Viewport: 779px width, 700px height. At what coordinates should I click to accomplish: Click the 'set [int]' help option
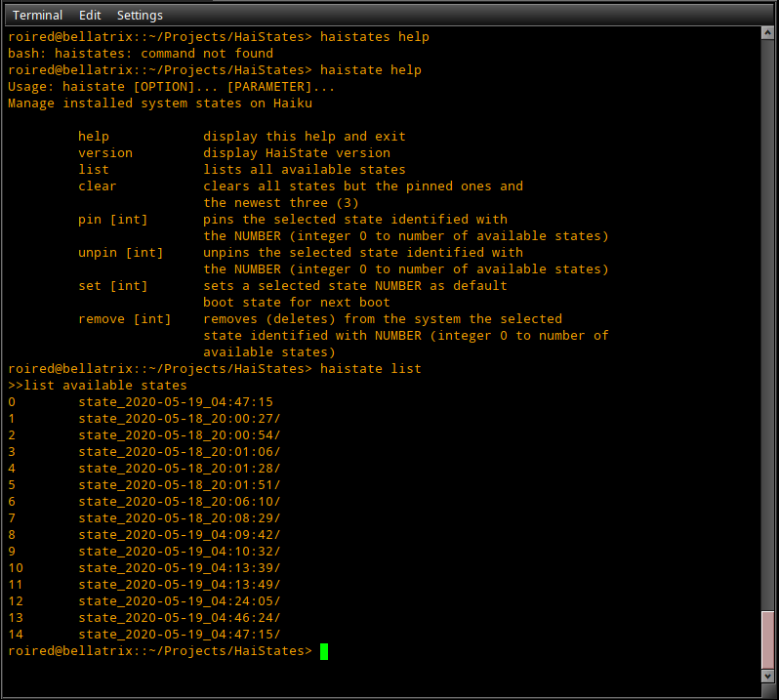(x=113, y=286)
